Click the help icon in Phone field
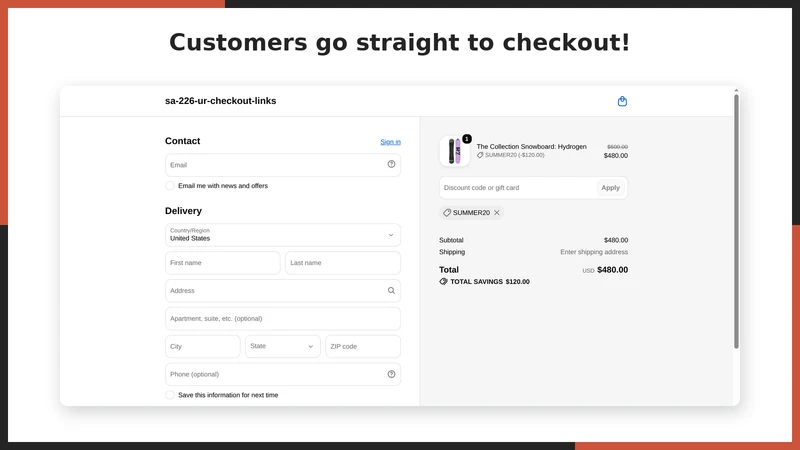Viewport: 800px width, 450px height. pos(391,374)
